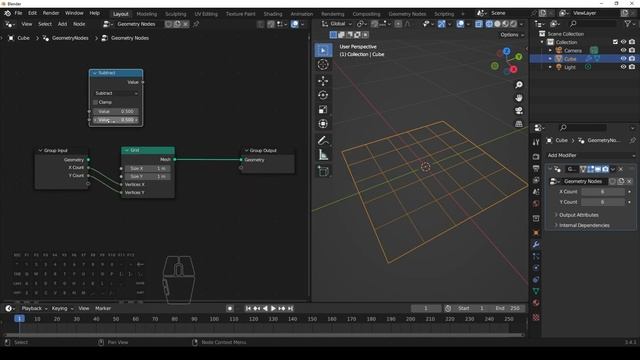Jump to the timeline end frame button
The width and height of the screenshot is (640, 360).
pyautogui.click(x=291, y=309)
